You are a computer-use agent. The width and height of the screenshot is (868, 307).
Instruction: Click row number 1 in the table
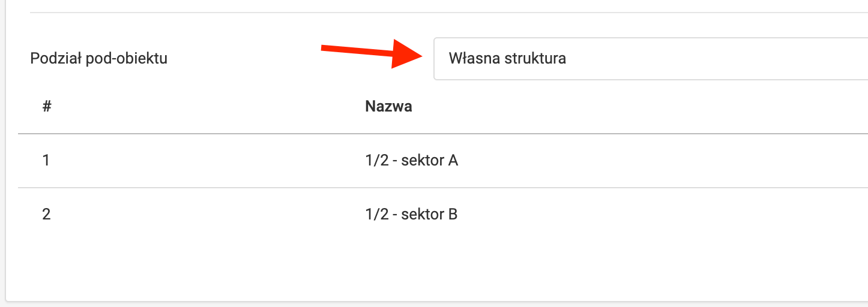46,161
